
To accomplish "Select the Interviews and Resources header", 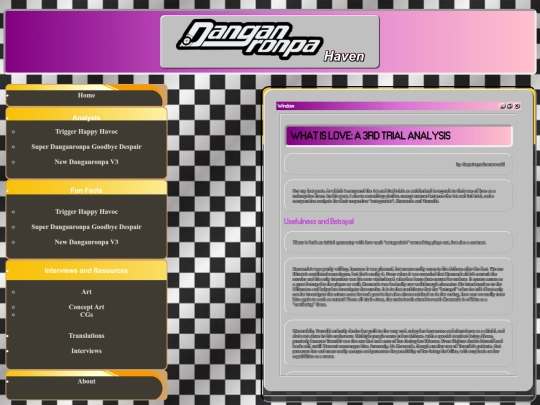I will click(x=86, y=270).
